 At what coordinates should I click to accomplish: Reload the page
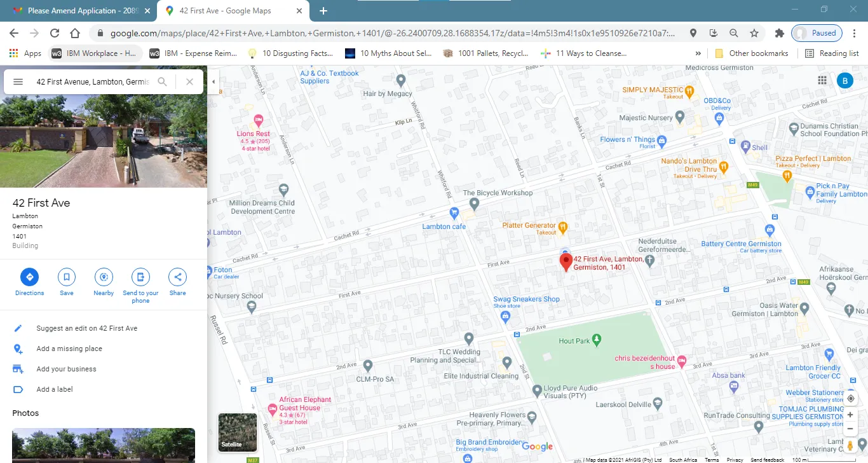point(55,33)
